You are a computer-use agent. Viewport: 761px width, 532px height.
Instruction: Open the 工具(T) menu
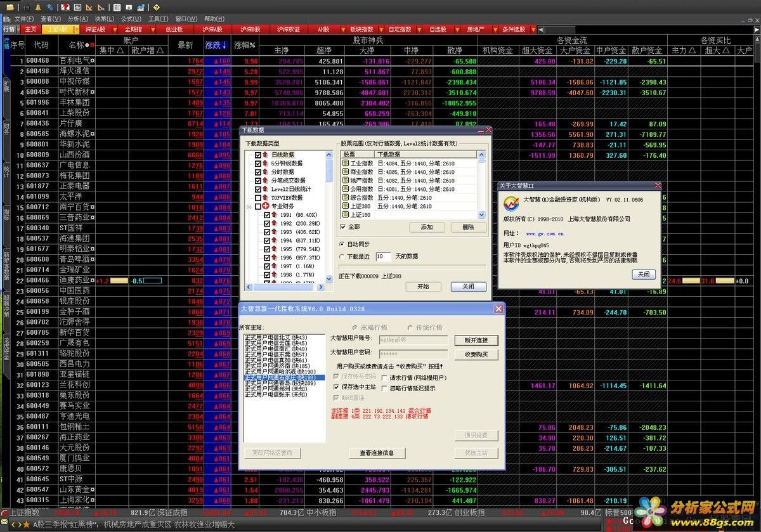click(x=159, y=19)
